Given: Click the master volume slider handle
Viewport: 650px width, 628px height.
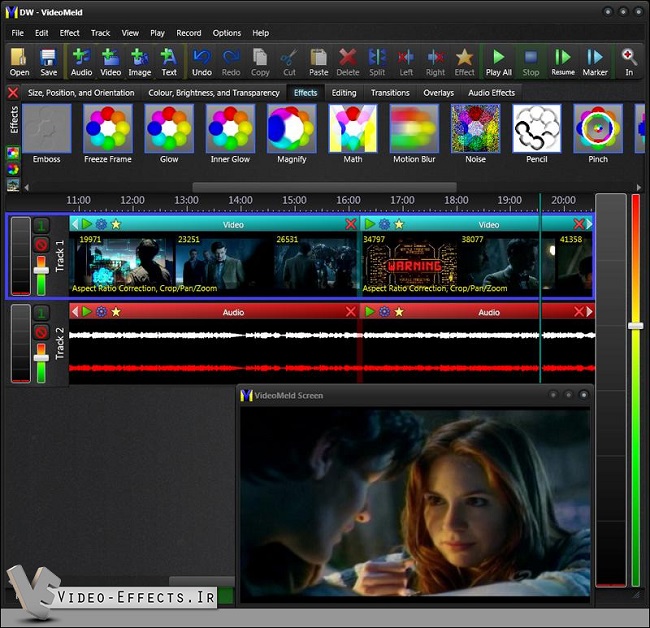Looking at the screenshot, I should 635,326.
